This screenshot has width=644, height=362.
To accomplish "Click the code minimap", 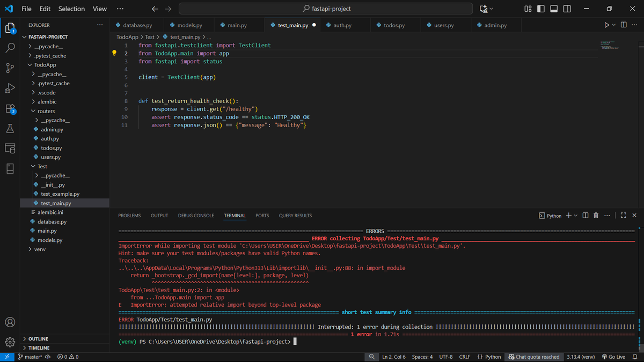I will click(610, 46).
